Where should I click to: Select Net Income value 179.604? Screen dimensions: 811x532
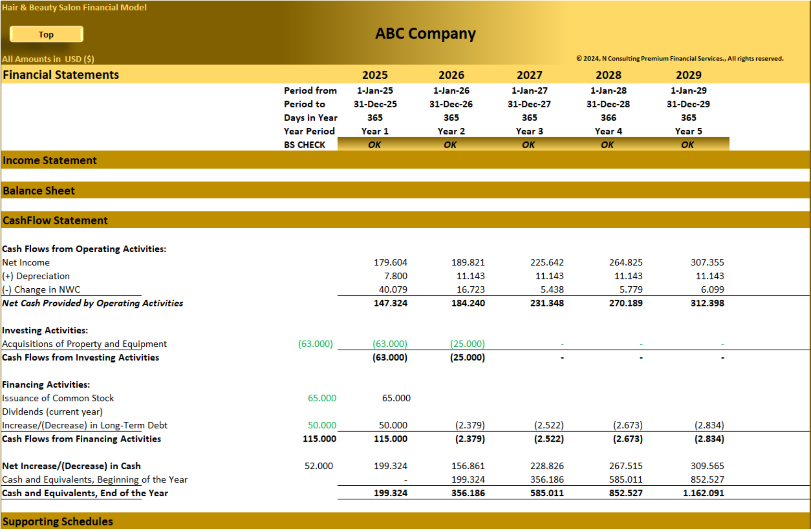point(390,262)
